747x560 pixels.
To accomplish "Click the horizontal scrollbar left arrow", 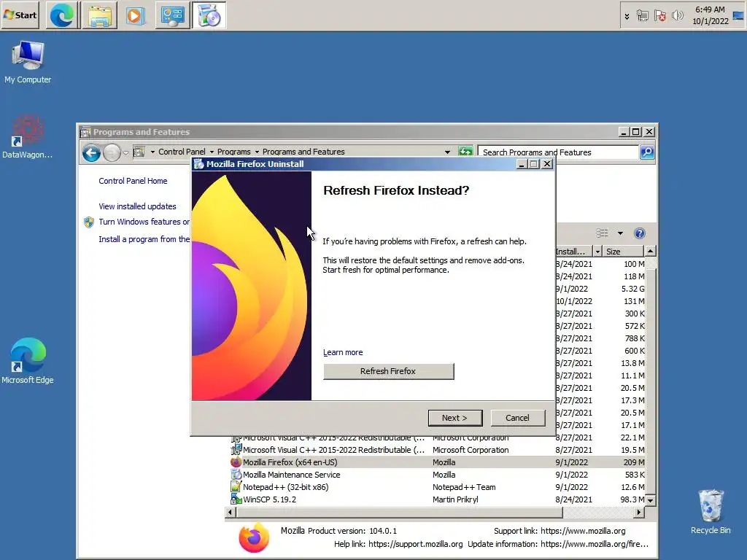I will click(231, 513).
